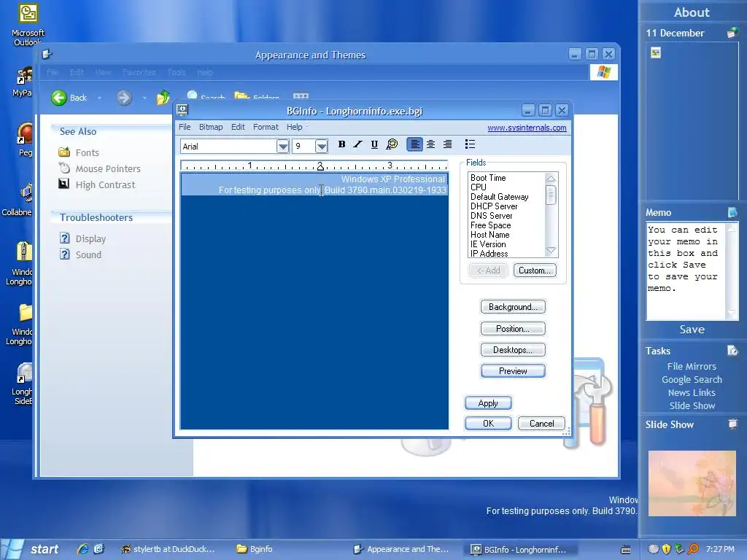Open the Start menu
The image size is (747, 560).
point(31,550)
